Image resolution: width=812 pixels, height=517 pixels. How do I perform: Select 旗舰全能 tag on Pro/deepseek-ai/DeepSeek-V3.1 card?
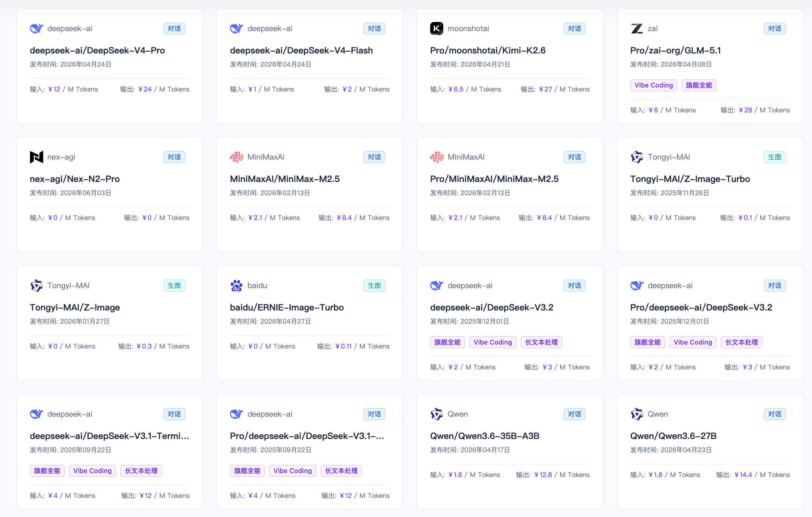(x=247, y=471)
